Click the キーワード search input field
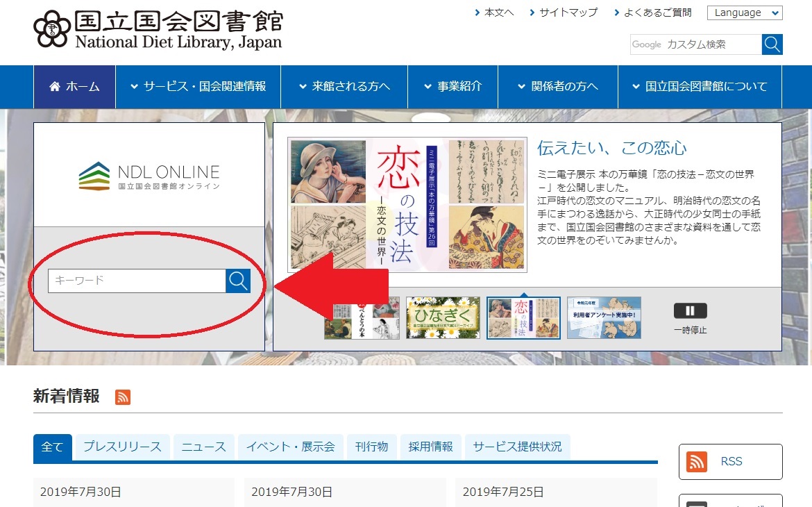Image resolution: width=812 pixels, height=507 pixels. (x=137, y=281)
